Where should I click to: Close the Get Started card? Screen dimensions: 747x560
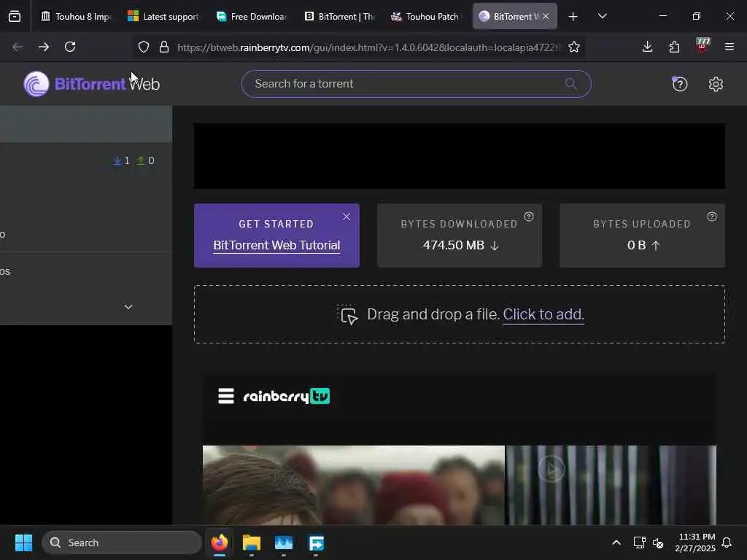(x=347, y=217)
